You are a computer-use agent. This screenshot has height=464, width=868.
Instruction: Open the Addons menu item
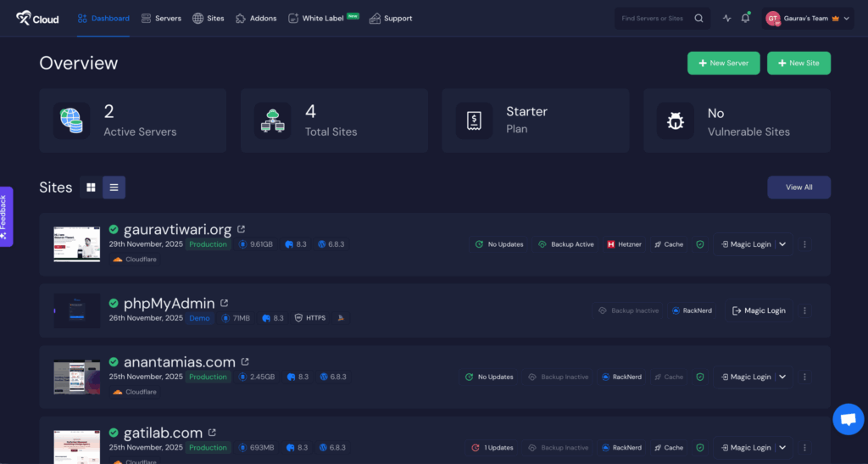point(256,18)
